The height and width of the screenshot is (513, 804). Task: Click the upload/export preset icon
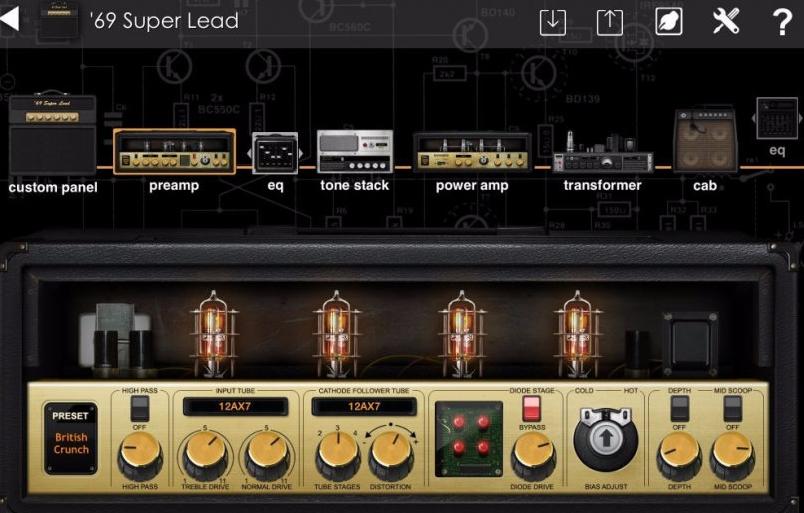(x=610, y=22)
